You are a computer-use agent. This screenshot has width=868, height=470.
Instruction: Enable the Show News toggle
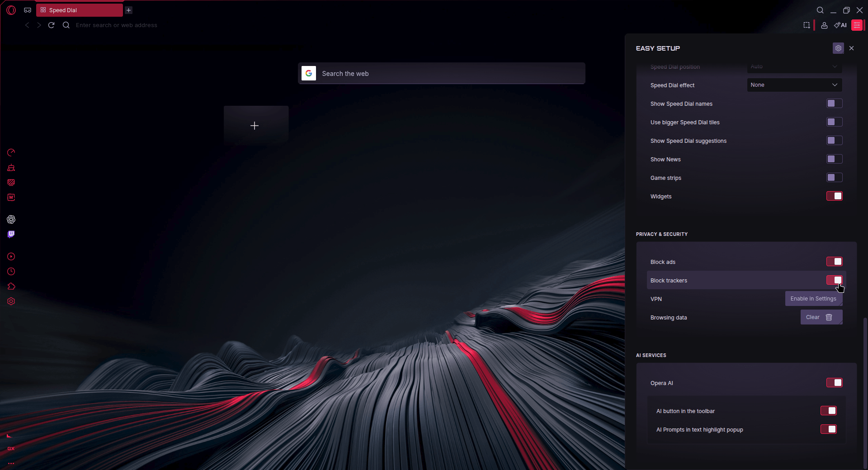coord(834,159)
